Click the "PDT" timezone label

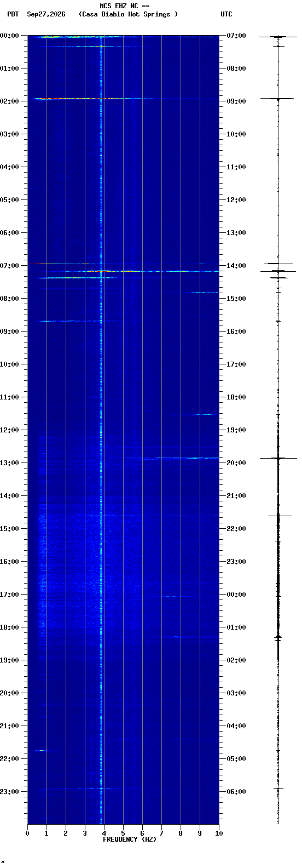pyautogui.click(x=13, y=14)
